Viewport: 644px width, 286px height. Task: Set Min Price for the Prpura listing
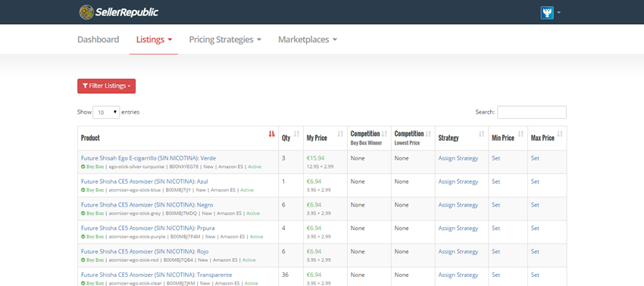[x=496, y=228]
